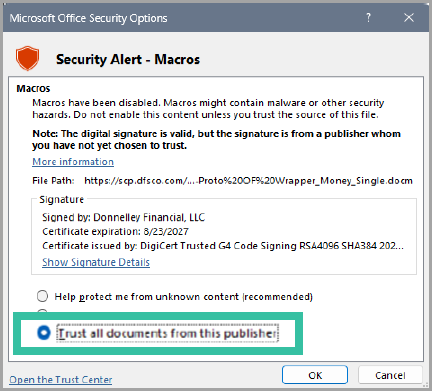Open the More information link
The height and width of the screenshot is (391, 432).
(73, 162)
